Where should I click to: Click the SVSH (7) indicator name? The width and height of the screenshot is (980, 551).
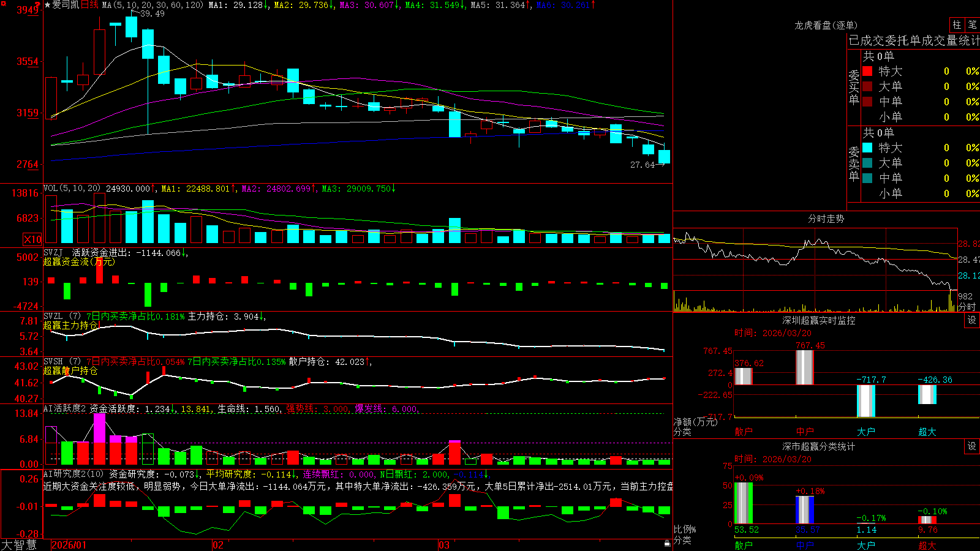coord(62,362)
